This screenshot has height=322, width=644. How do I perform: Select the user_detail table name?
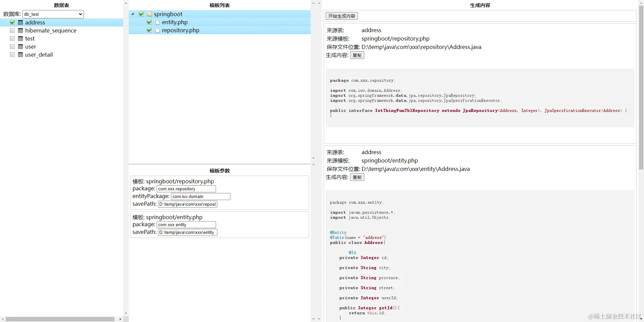click(39, 55)
